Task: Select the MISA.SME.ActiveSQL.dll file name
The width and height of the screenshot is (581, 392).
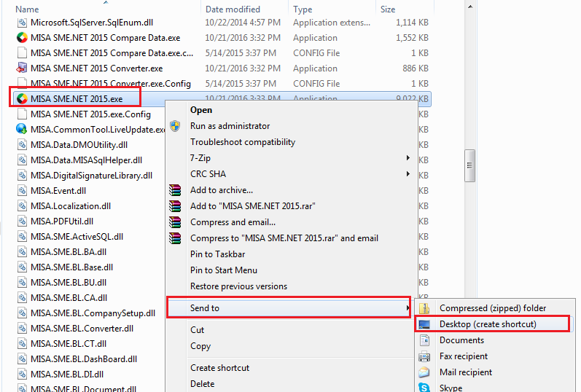Action: [77, 237]
